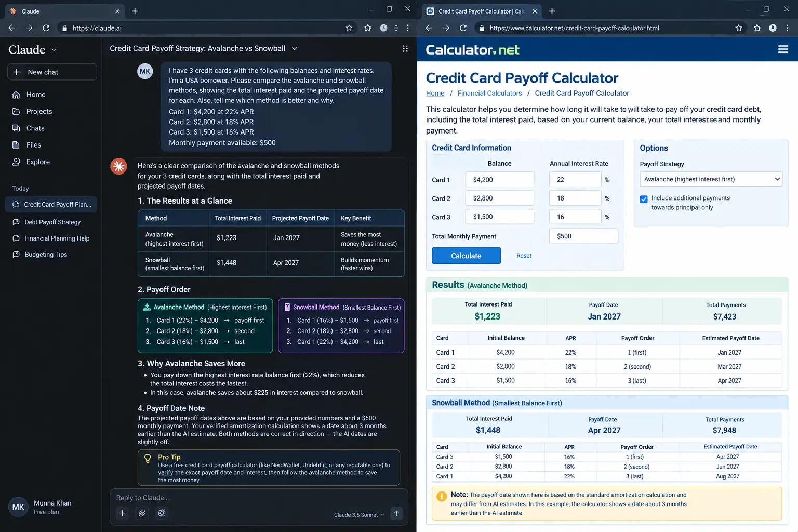Image resolution: width=798 pixels, height=532 pixels.
Task: Click the claude.ai address bar
Action: click(208, 28)
